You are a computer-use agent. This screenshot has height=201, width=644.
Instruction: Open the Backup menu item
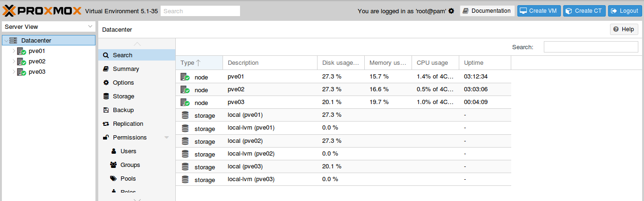(x=137, y=110)
